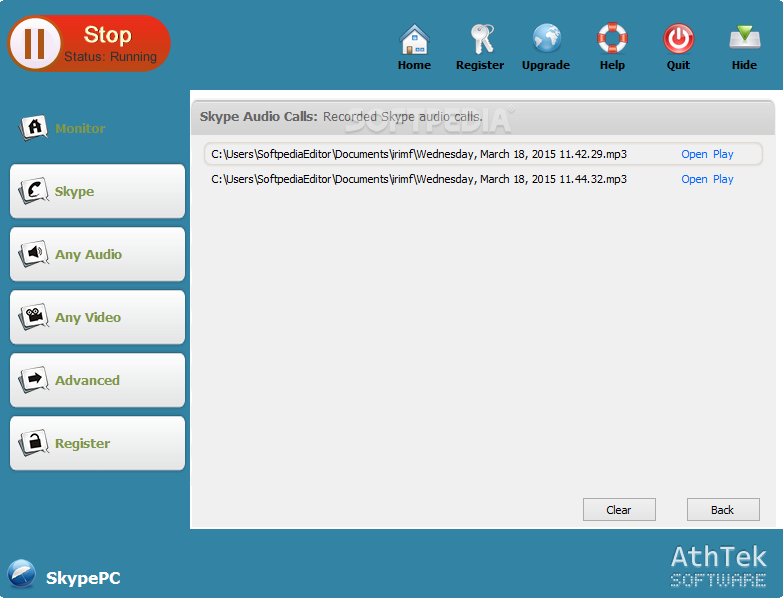Click the Back button

[723, 510]
